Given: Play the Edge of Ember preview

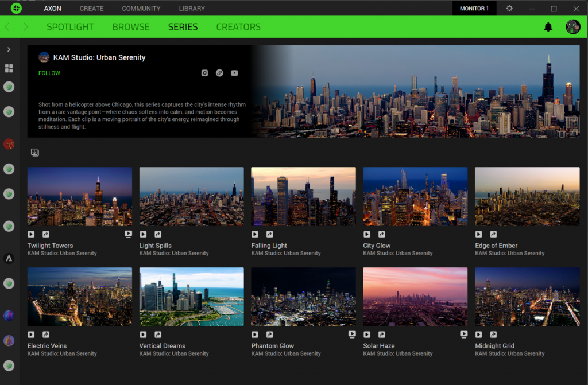Looking at the screenshot, I should (479, 234).
